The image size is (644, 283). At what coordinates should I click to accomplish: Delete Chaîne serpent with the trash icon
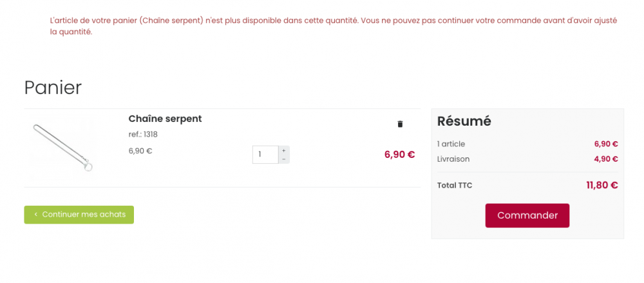(400, 124)
